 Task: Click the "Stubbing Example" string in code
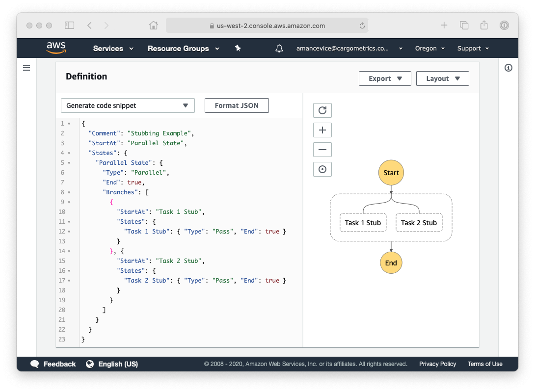coord(159,133)
